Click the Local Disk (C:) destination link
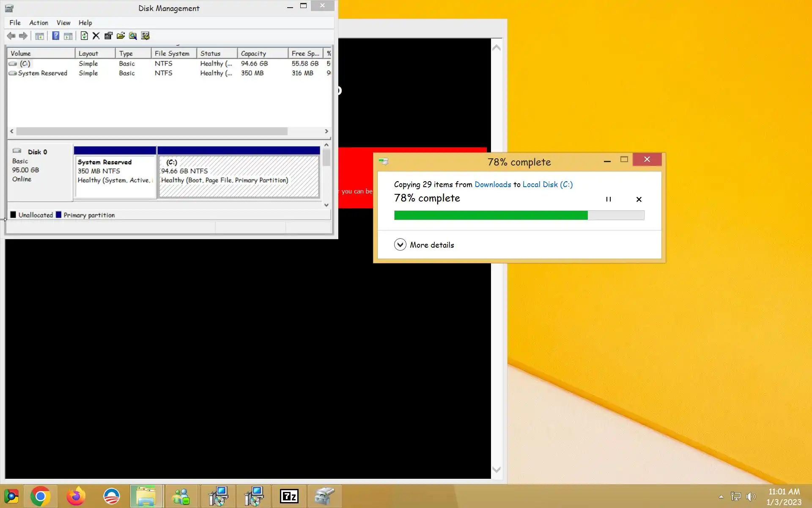Image resolution: width=812 pixels, height=508 pixels. [x=547, y=185]
